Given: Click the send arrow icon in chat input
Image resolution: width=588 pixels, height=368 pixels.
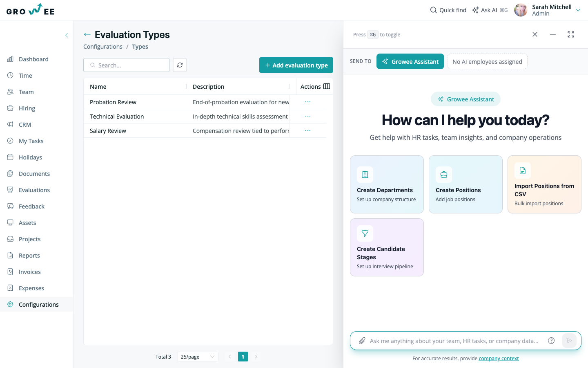Looking at the screenshot, I should point(569,341).
